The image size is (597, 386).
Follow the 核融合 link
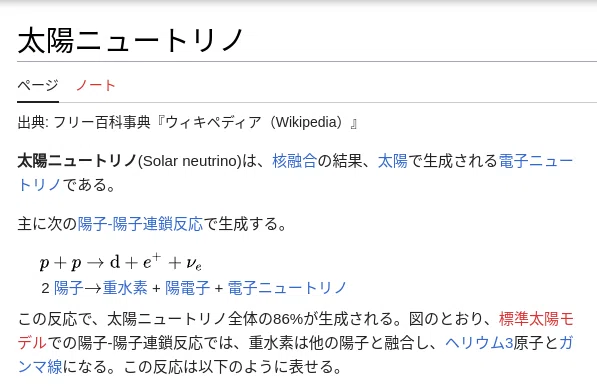tap(294, 161)
